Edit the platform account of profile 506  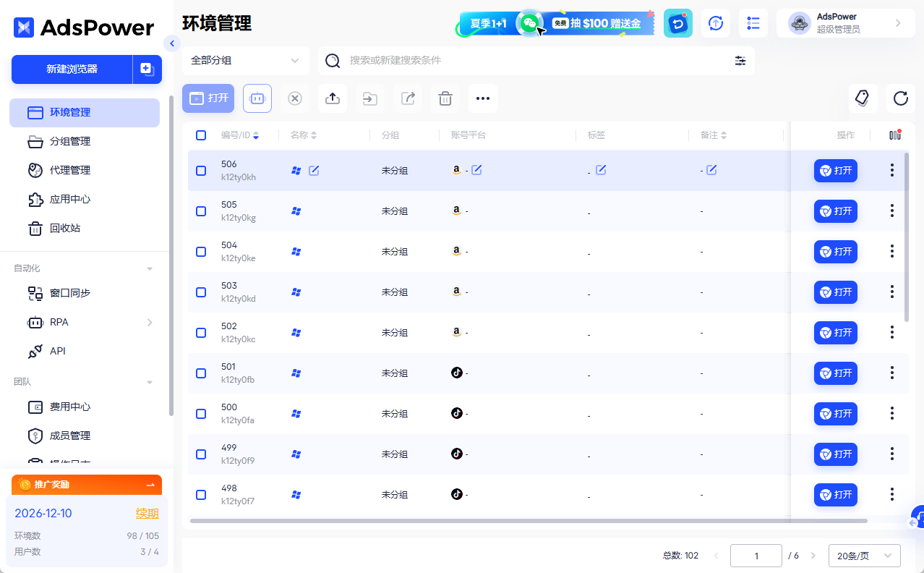(476, 170)
